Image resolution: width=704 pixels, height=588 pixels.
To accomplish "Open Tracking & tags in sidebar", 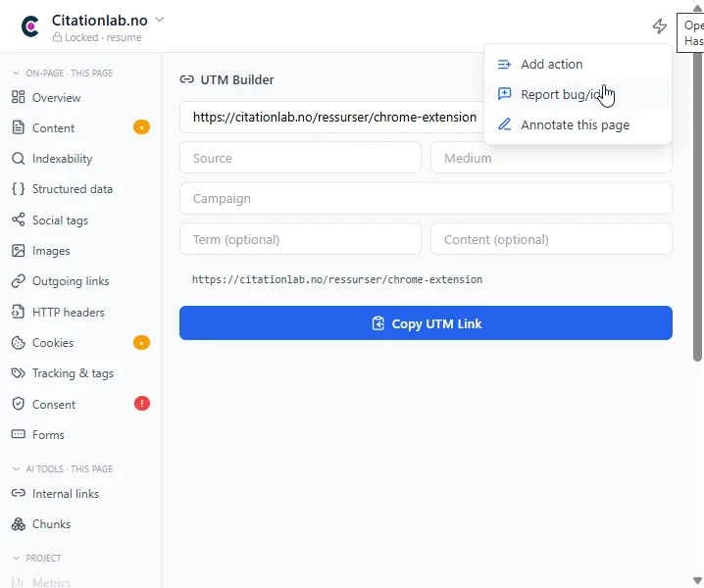I will [80, 373].
